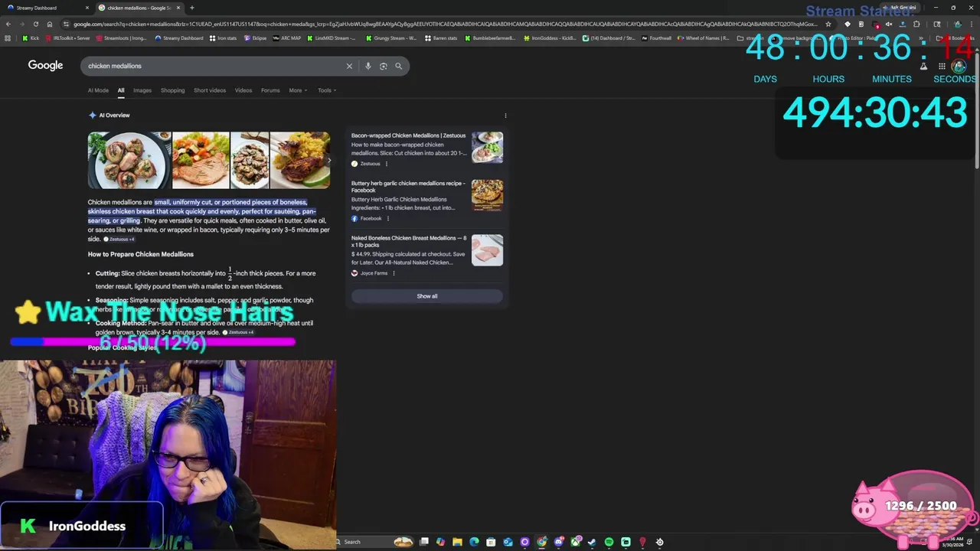Image resolution: width=980 pixels, height=551 pixels.
Task: Expand the More search filters dropdown
Action: point(298,90)
